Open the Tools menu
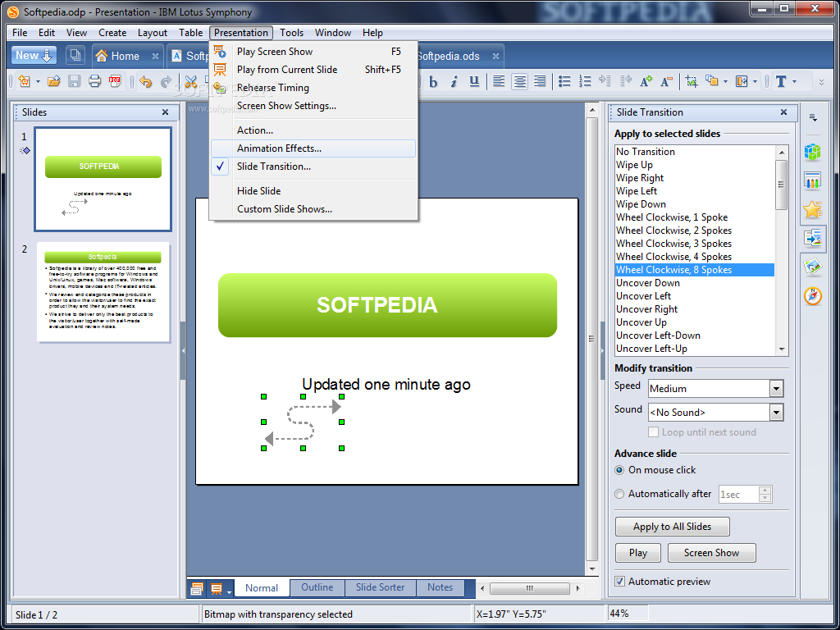The height and width of the screenshot is (630, 840). 291,33
